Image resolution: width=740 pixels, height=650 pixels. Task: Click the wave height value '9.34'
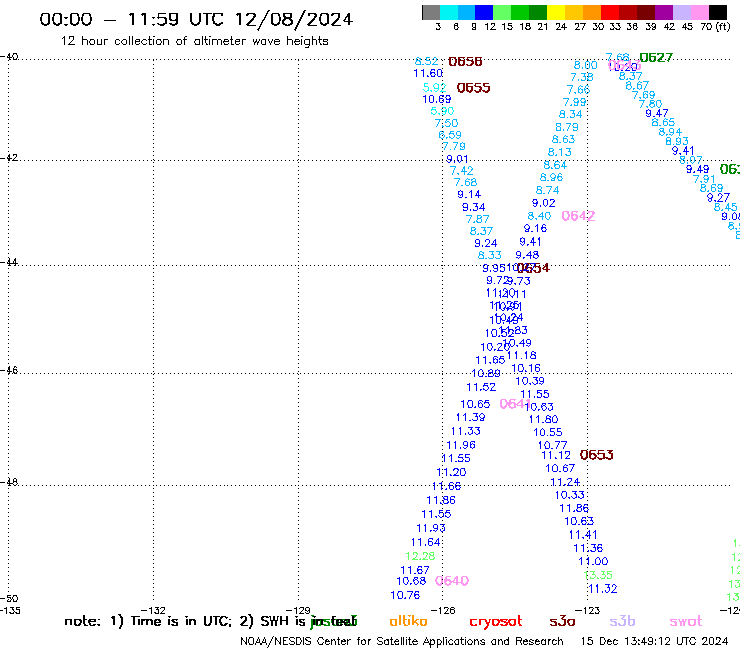coord(473,207)
